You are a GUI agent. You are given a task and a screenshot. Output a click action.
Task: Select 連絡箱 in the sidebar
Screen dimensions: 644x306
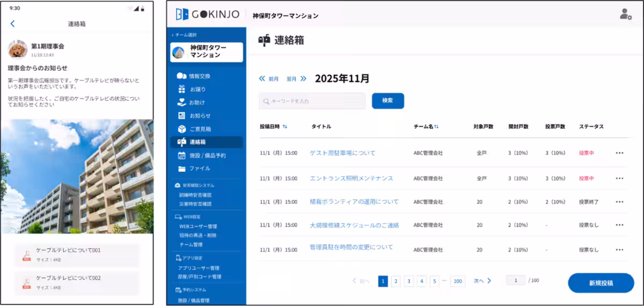(207, 142)
